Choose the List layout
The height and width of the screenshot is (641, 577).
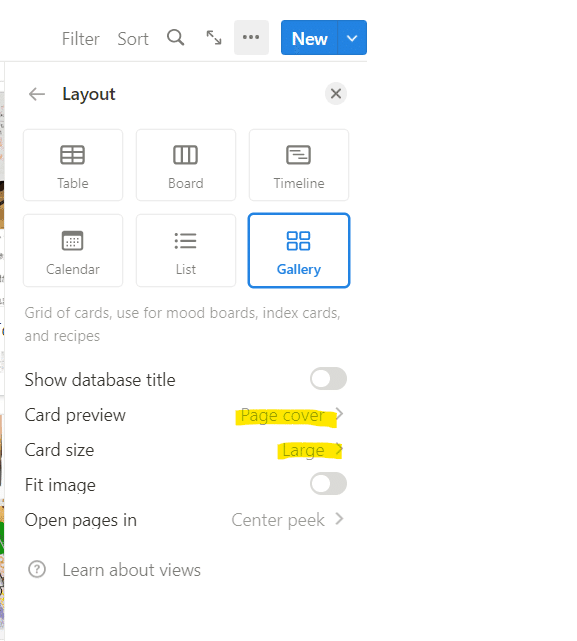[186, 251]
